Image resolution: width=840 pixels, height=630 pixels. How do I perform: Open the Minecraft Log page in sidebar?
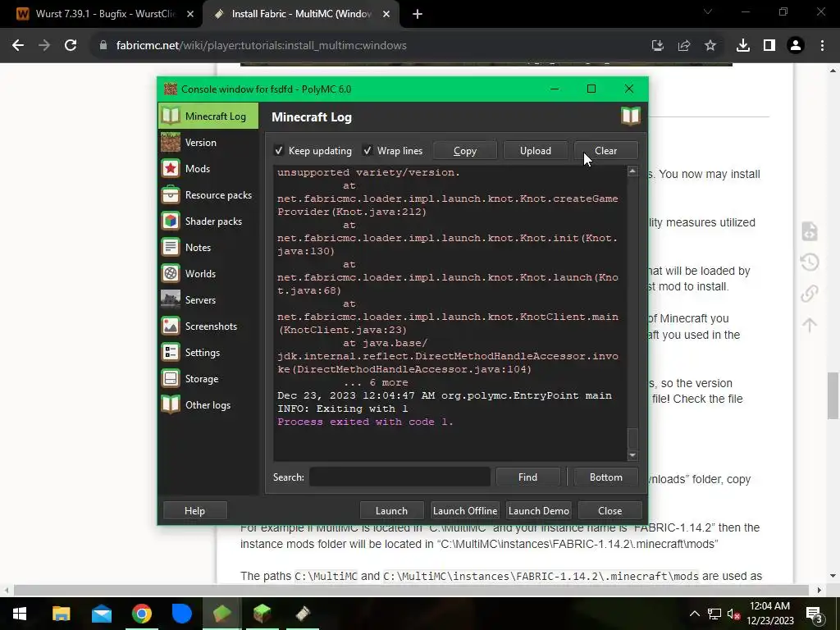208,116
